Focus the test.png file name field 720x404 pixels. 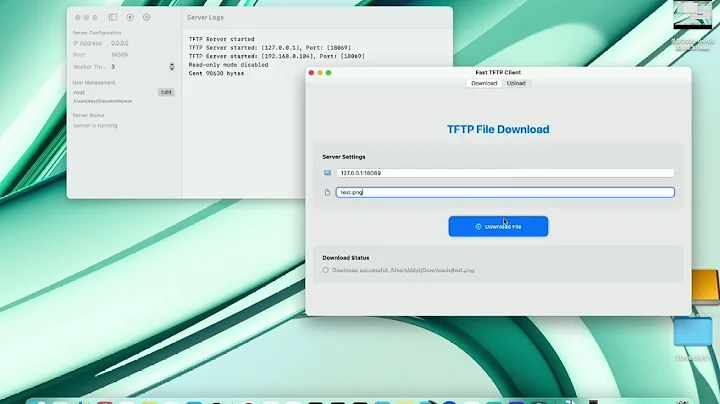505,192
